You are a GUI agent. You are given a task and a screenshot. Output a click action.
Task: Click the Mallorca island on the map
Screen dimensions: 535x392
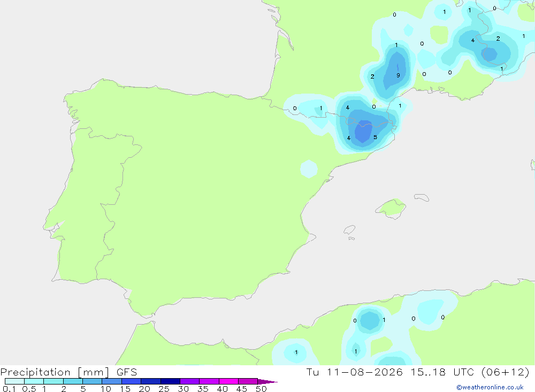tap(391, 208)
